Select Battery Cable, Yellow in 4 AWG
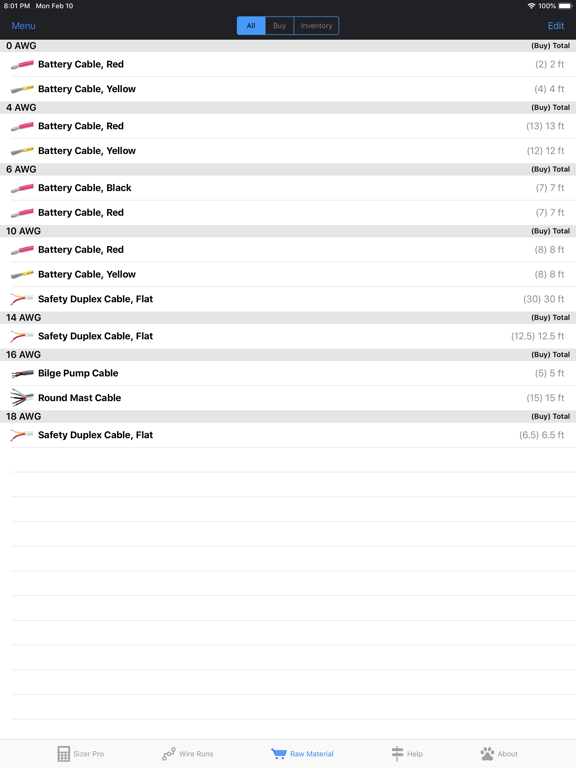Screen dimensions: 576x768 pos(288,151)
